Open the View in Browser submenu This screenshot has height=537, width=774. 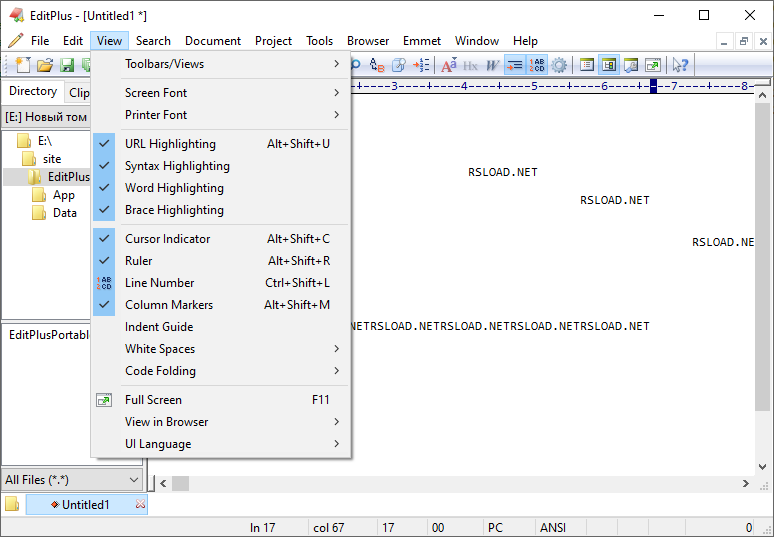pos(221,422)
